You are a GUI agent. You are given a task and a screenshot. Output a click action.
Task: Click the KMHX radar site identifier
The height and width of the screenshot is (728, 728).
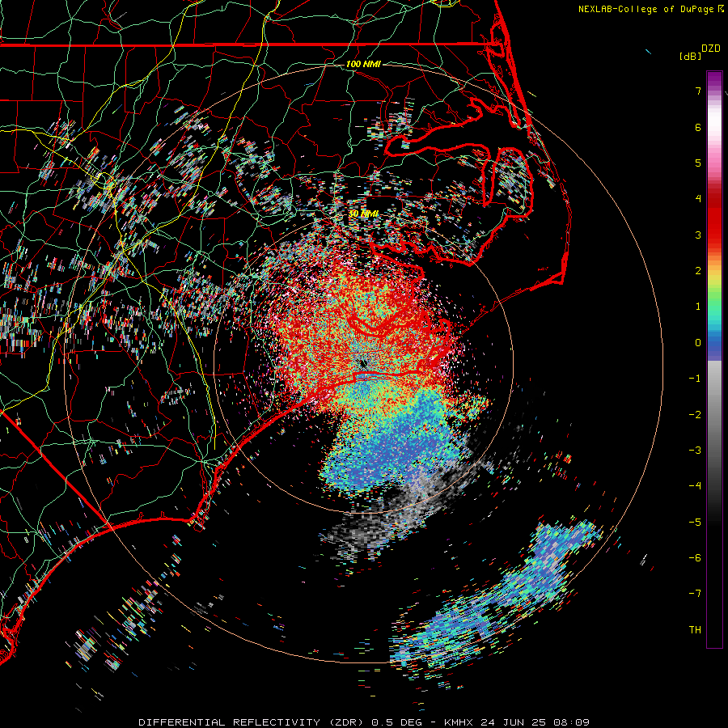pyautogui.click(x=459, y=722)
